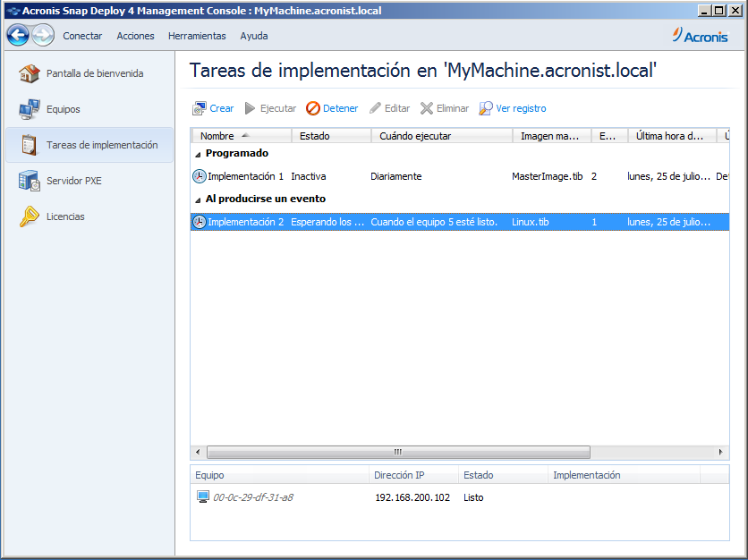This screenshot has width=748, height=560.
Task: Open the Herramientas menu
Action: (197, 36)
